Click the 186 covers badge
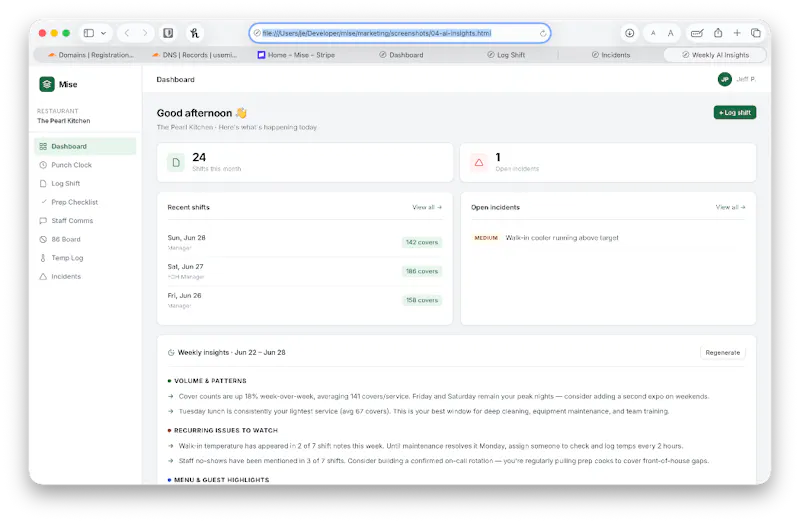 [422, 271]
